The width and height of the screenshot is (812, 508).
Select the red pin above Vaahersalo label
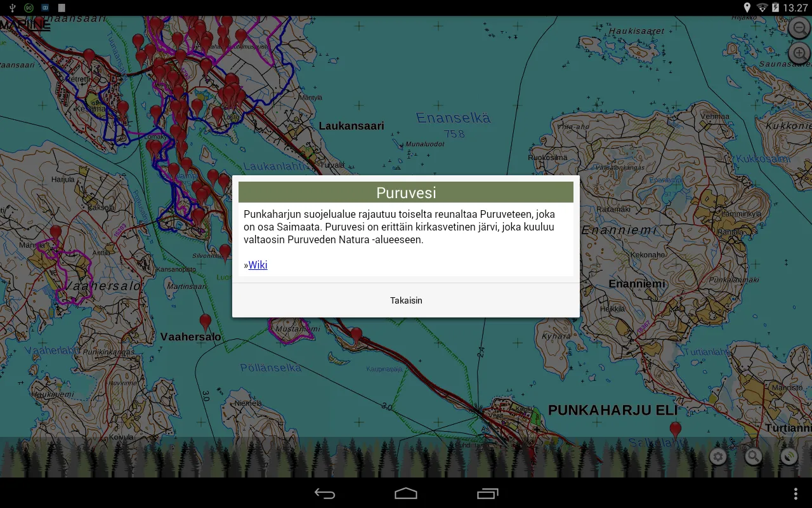205,322
